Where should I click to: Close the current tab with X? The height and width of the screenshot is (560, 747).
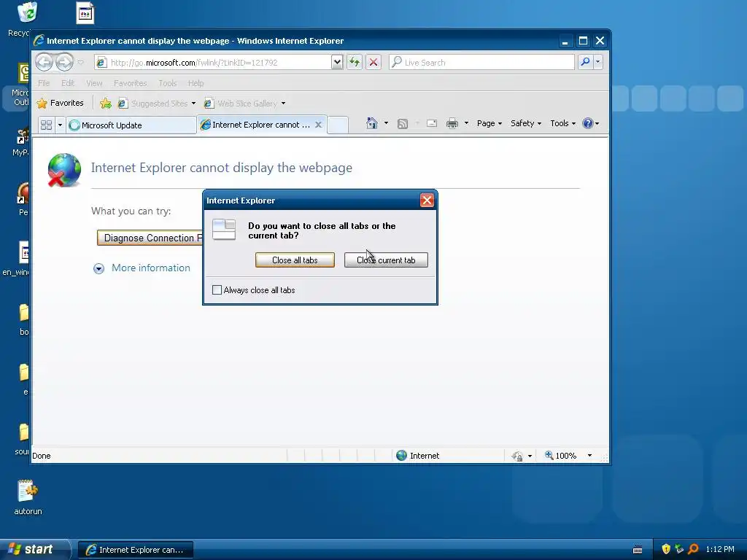click(319, 125)
